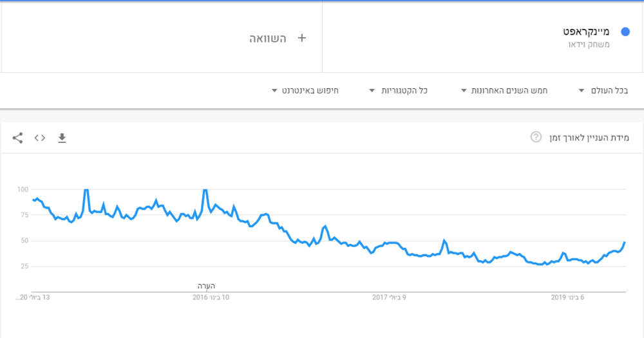The height and width of the screenshot is (338, 644).
Task: Click the help question mark icon
Action: 536,137
